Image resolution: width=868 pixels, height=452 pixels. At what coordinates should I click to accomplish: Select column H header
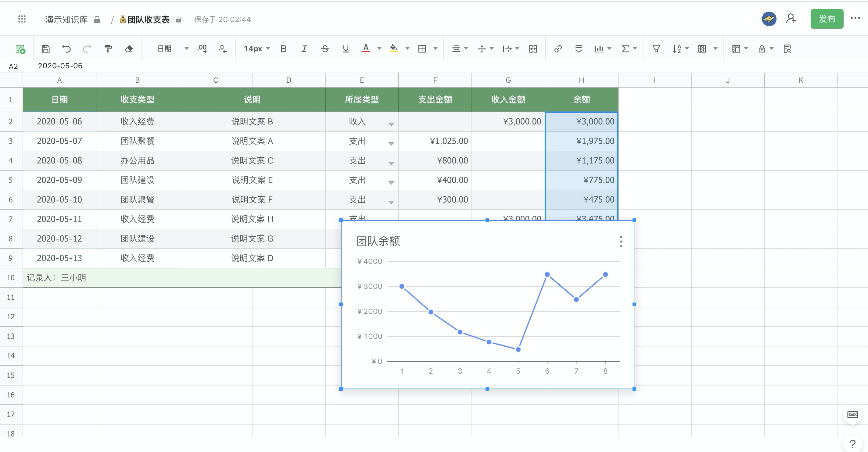pyautogui.click(x=581, y=80)
